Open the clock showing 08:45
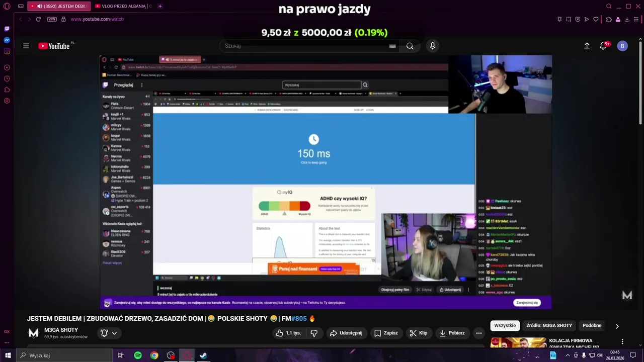Screen dimensions: 644x362 click(x=615, y=355)
